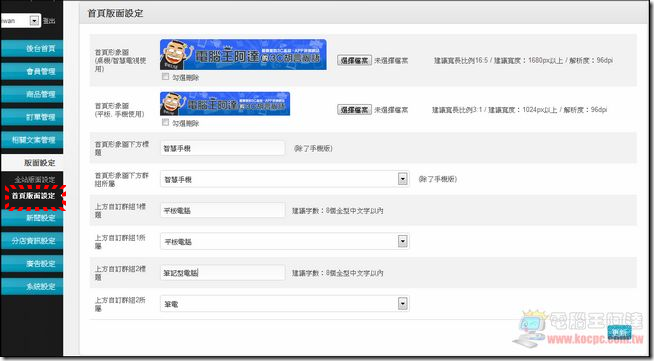The width and height of the screenshot is (654, 361).
Task: Go to 新聞設定 in the sidebar
Action: (x=32, y=218)
